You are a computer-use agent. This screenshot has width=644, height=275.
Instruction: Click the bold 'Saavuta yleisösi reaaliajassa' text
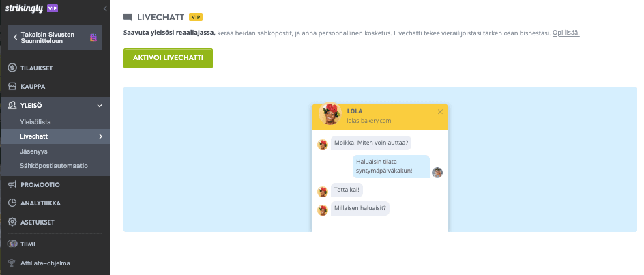tap(169, 33)
